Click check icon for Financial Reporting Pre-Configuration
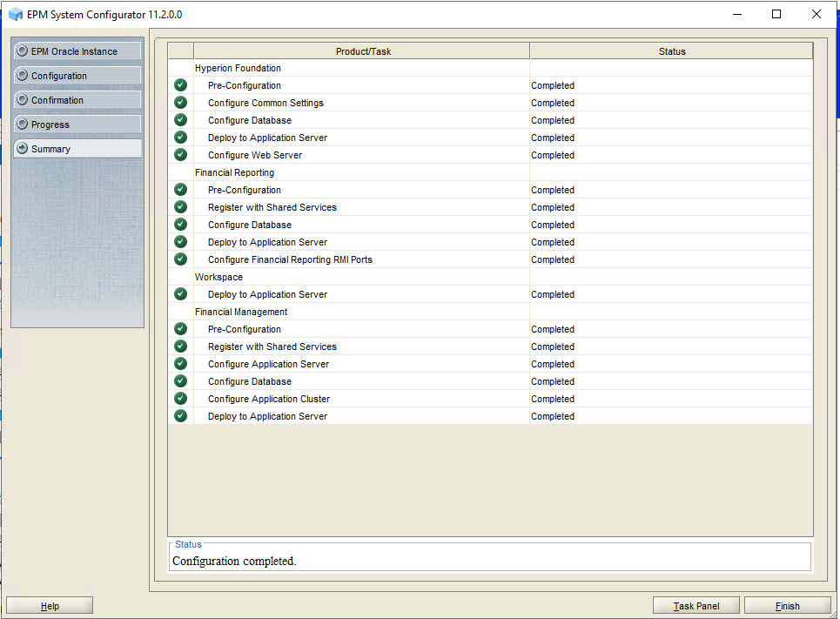Image resolution: width=840 pixels, height=619 pixels. click(x=181, y=190)
